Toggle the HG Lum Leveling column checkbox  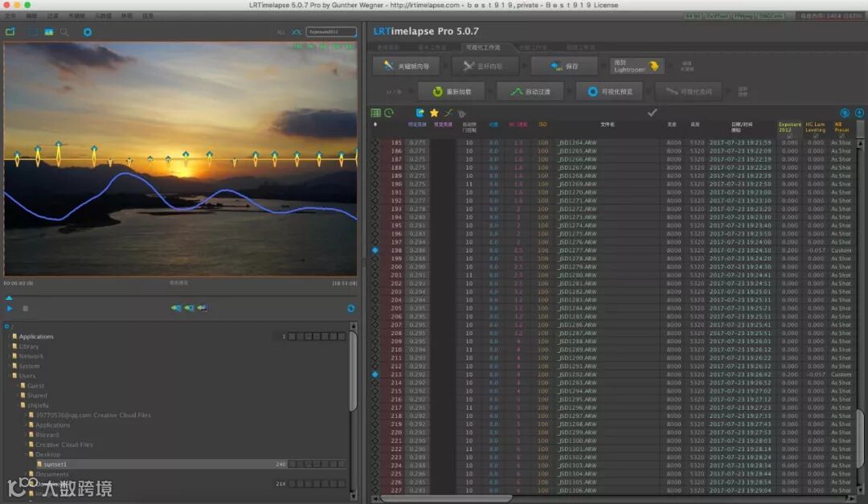tap(816, 135)
